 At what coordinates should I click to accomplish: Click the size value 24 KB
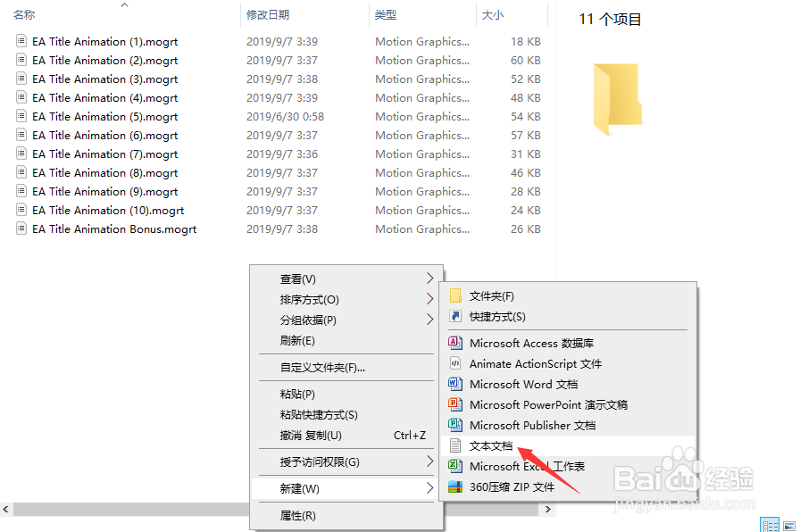pos(526,210)
